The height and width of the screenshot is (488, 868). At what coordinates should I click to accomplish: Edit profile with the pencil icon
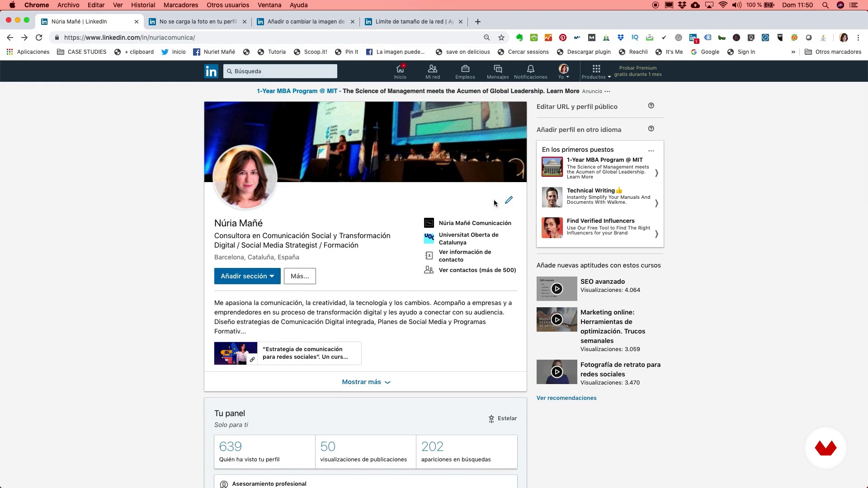[x=509, y=200]
